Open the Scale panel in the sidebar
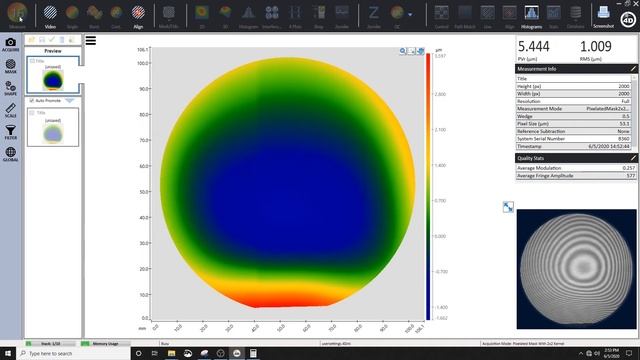Image resolution: width=640 pixels, height=360 pixels. pyautogui.click(x=11, y=111)
